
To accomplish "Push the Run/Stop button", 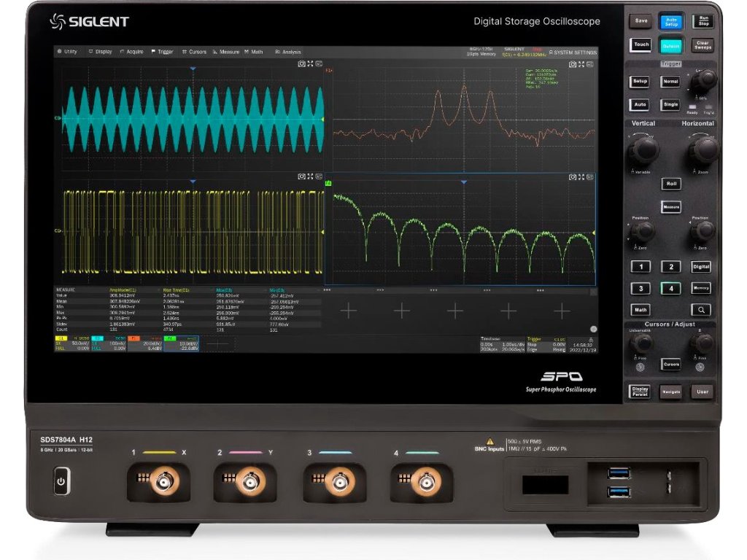I will (x=704, y=21).
